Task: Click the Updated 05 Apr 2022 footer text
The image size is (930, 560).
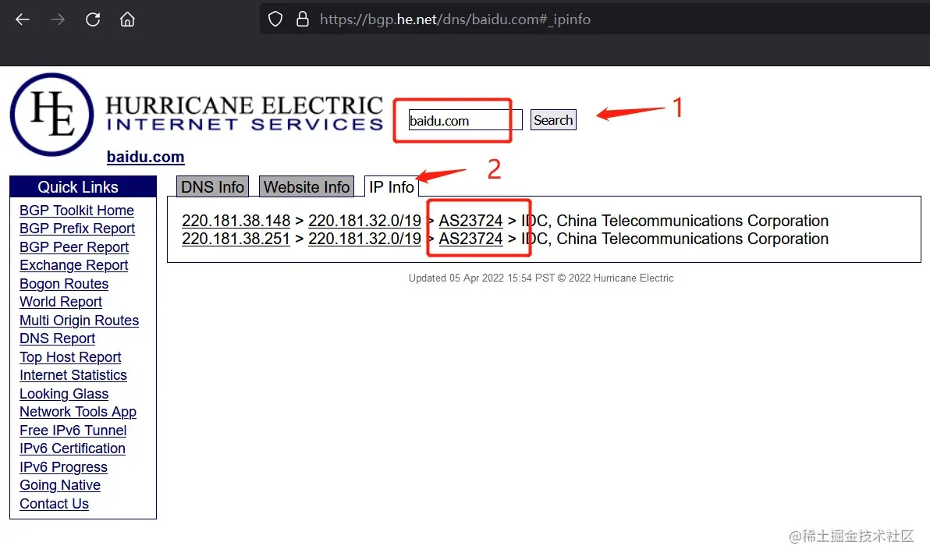Action: (x=541, y=278)
